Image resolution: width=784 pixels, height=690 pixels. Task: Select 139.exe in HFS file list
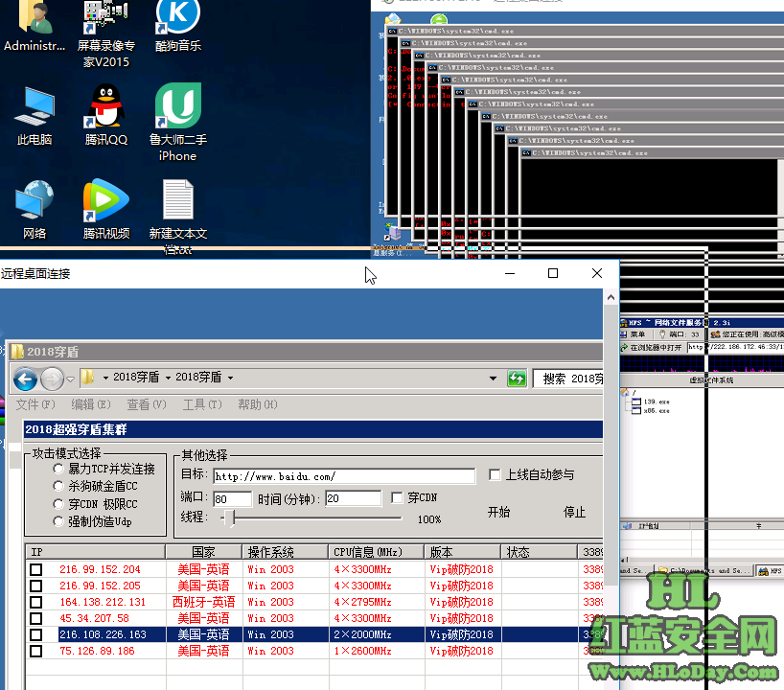(x=651, y=402)
